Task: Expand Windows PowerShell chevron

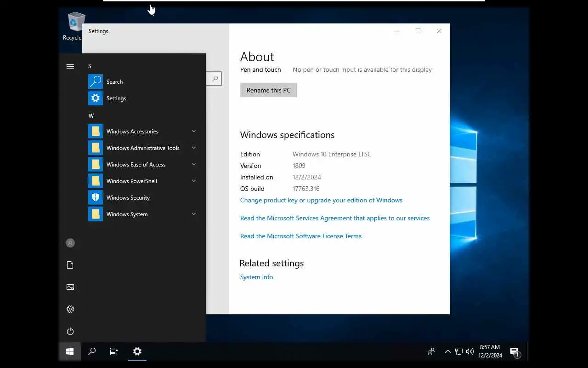Action: tap(194, 181)
